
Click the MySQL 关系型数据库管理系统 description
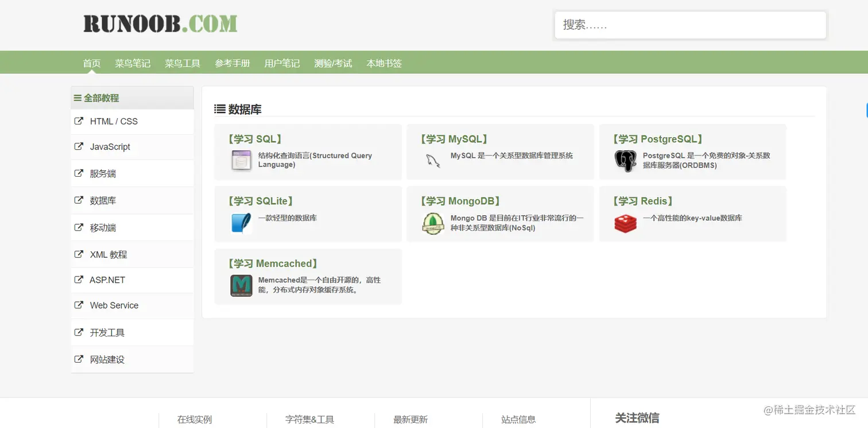[x=511, y=155]
